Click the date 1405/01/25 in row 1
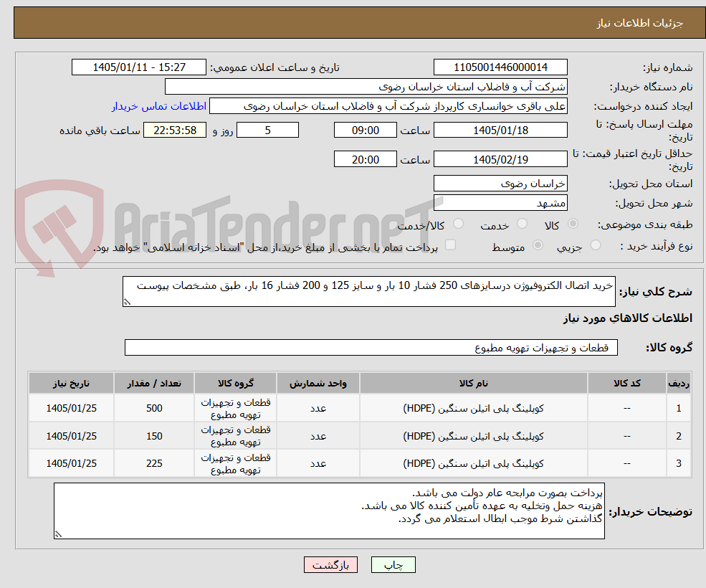Viewport: 706px width, 588px height. pos(71,408)
